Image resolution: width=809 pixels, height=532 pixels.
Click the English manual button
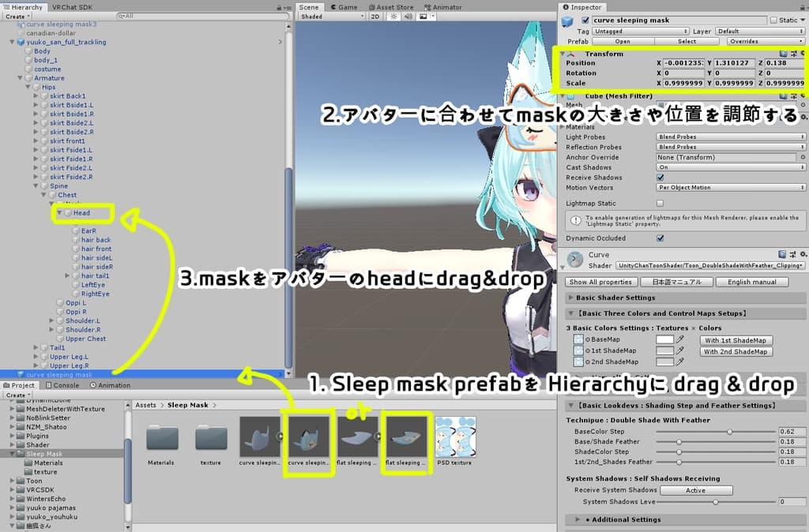click(x=751, y=282)
